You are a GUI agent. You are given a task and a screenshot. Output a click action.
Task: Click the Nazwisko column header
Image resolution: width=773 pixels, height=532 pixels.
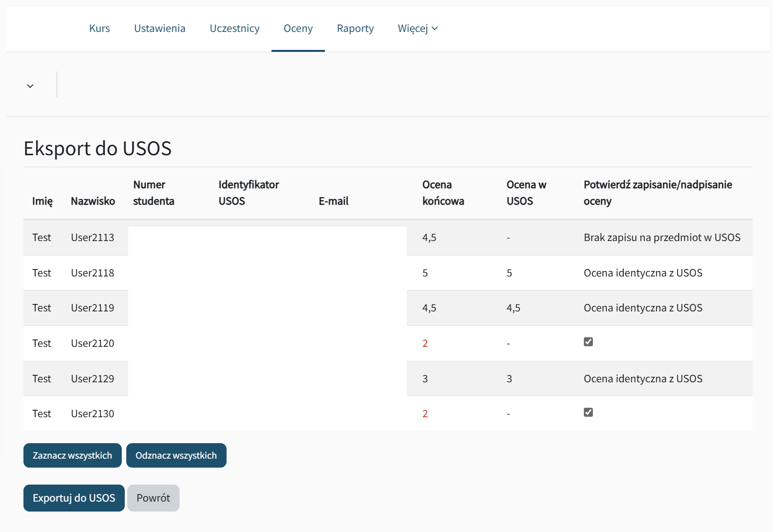click(93, 201)
